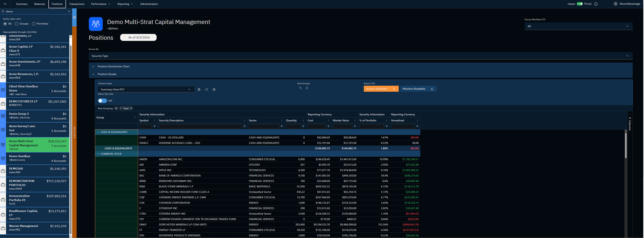Select DEMONSTRATION PORTFOLIO entity
This screenshot has width=644, height=238.
[x=35, y=185]
